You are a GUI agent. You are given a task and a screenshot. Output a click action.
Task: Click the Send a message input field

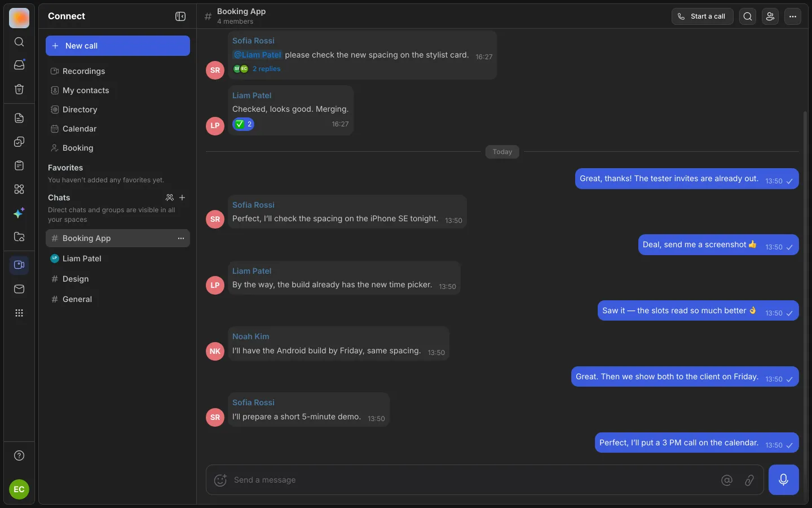pyautogui.click(x=474, y=480)
